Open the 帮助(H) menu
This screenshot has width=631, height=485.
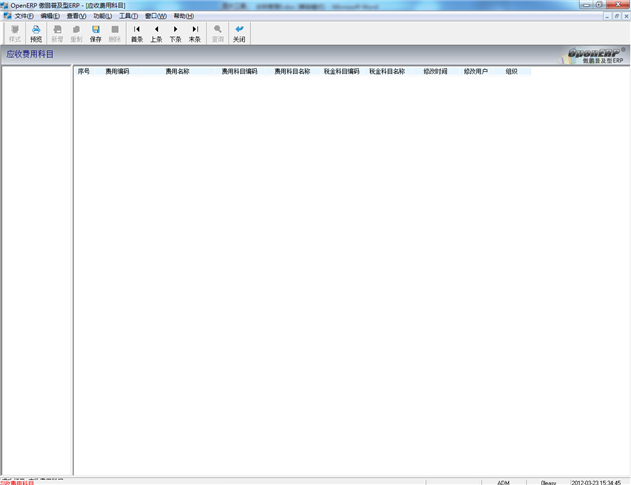[x=183, y=16]
